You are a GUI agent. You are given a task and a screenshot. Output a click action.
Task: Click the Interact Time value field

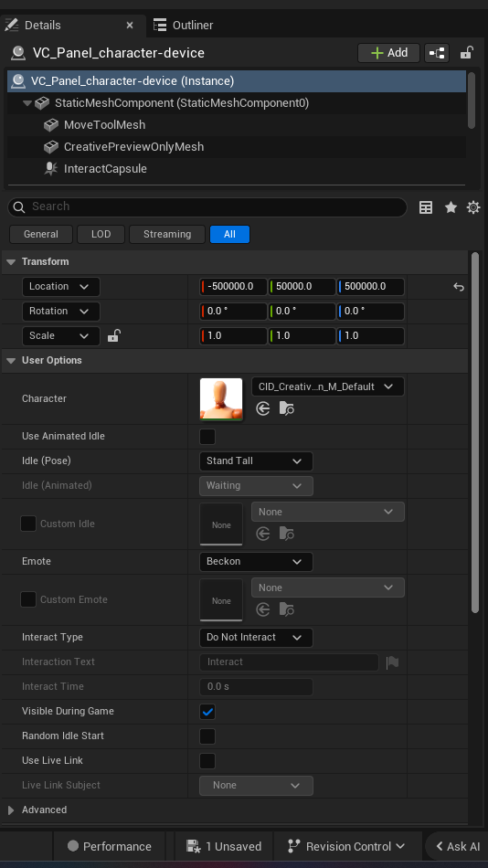tap(256, 687)
